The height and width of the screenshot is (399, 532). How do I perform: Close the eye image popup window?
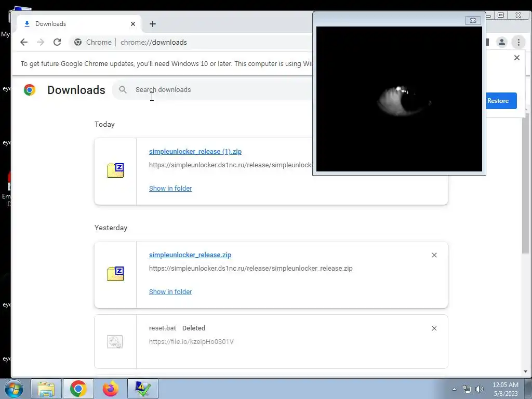(x=473, y=20)
